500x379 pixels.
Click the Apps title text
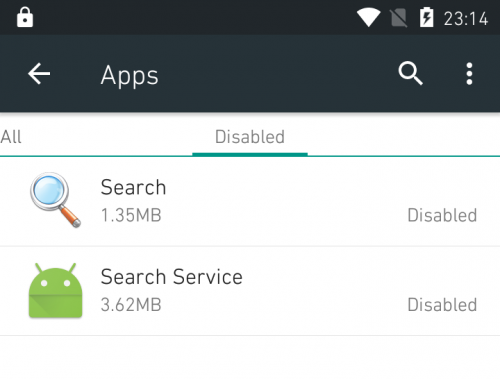tap(130, 76)
